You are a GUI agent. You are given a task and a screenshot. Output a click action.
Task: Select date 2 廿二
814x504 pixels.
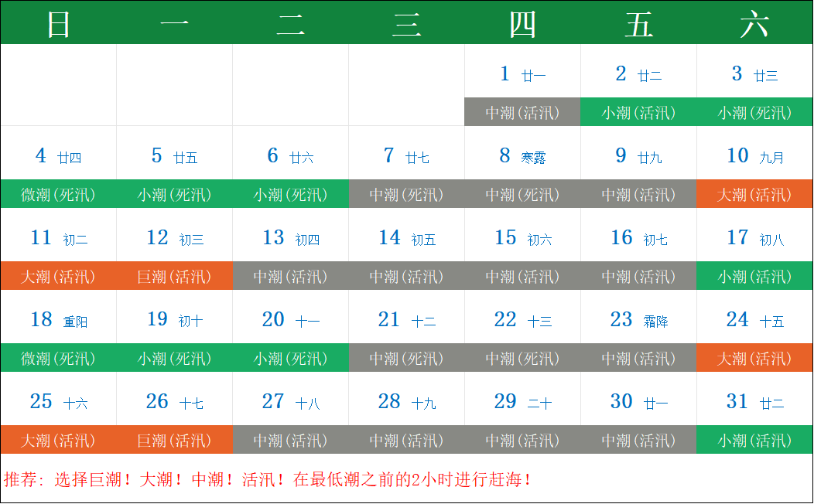tap(638, 74)
